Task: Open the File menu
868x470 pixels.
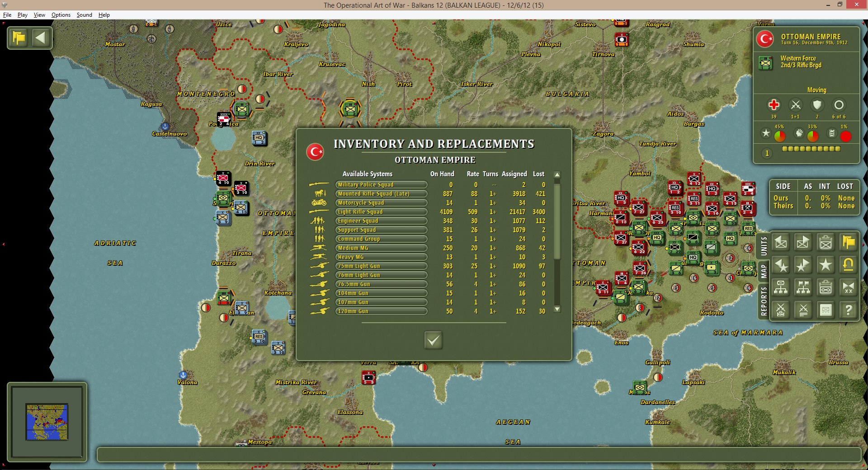Action: click(7, 15)
